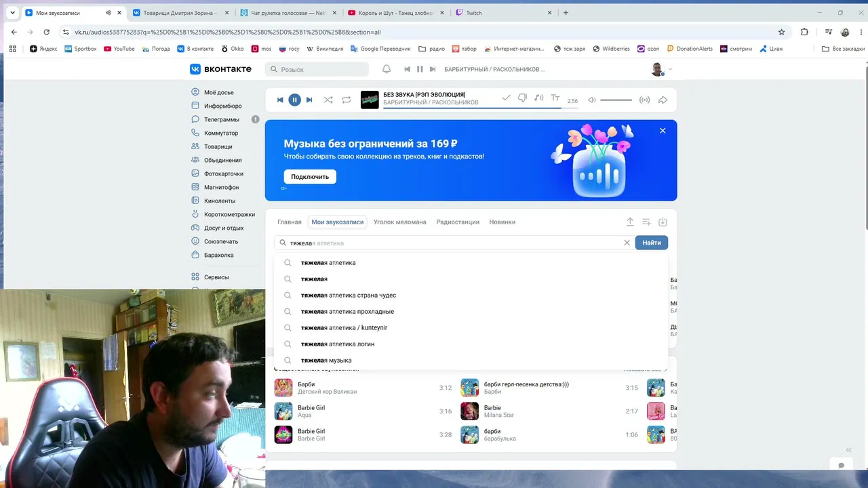Toggle repeat mode in the player
The width and height of the screenshot is (868, 488).
347,100
